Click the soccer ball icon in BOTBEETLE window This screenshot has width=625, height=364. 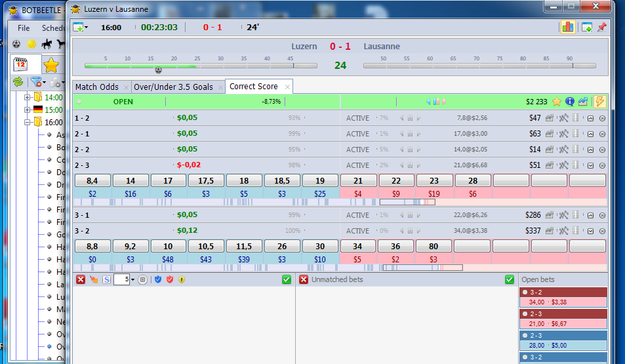16,44
